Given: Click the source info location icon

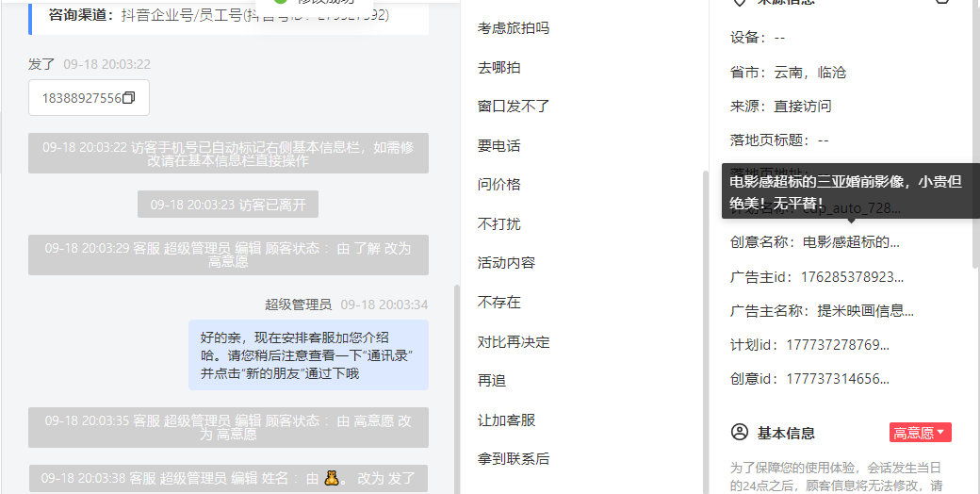Looking at the screenshot, I should [740, 1].
